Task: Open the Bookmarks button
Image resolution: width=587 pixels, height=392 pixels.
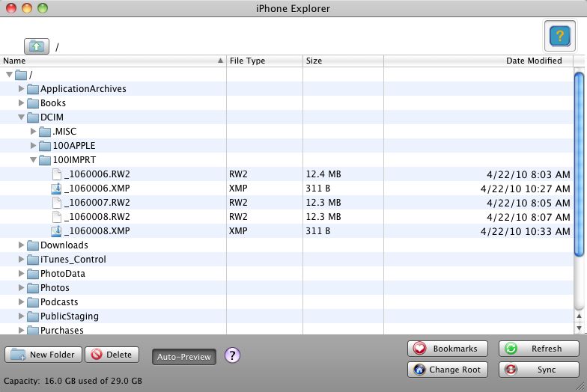Action: 448,349
